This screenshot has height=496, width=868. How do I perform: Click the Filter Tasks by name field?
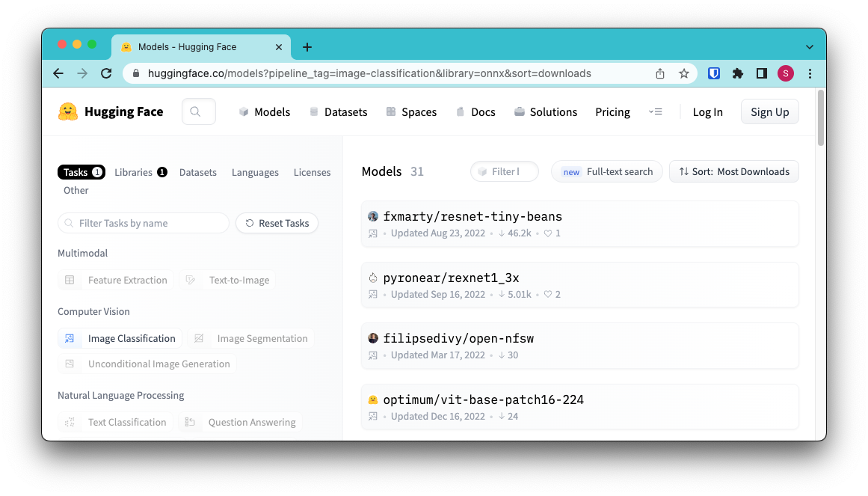[x=144, y=223]
